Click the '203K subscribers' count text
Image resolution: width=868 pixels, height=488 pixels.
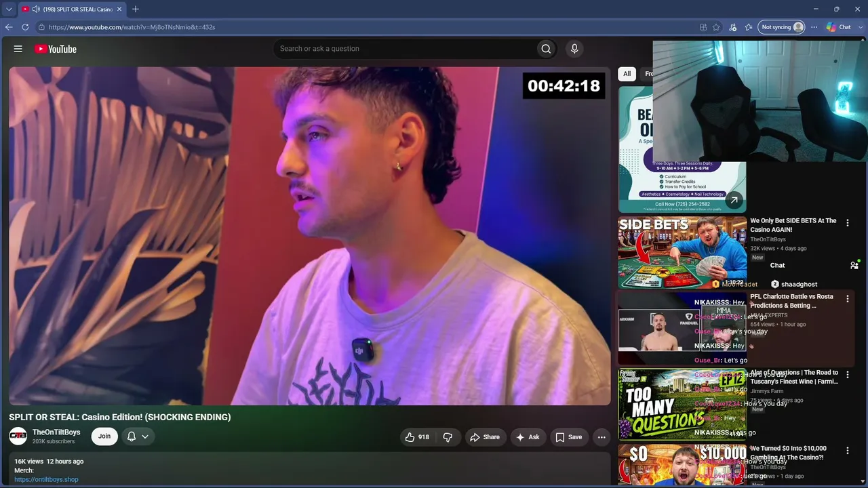(54, 442)
